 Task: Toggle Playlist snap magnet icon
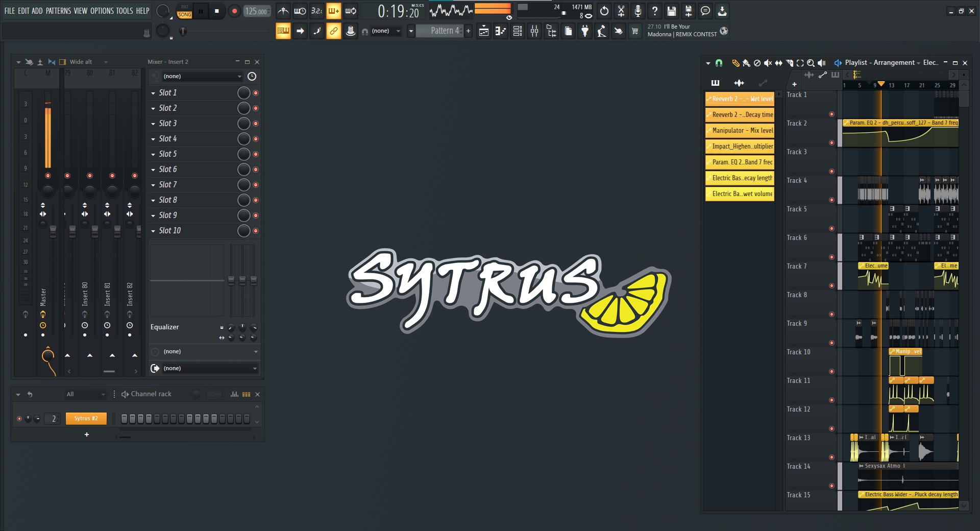(719, 63)
